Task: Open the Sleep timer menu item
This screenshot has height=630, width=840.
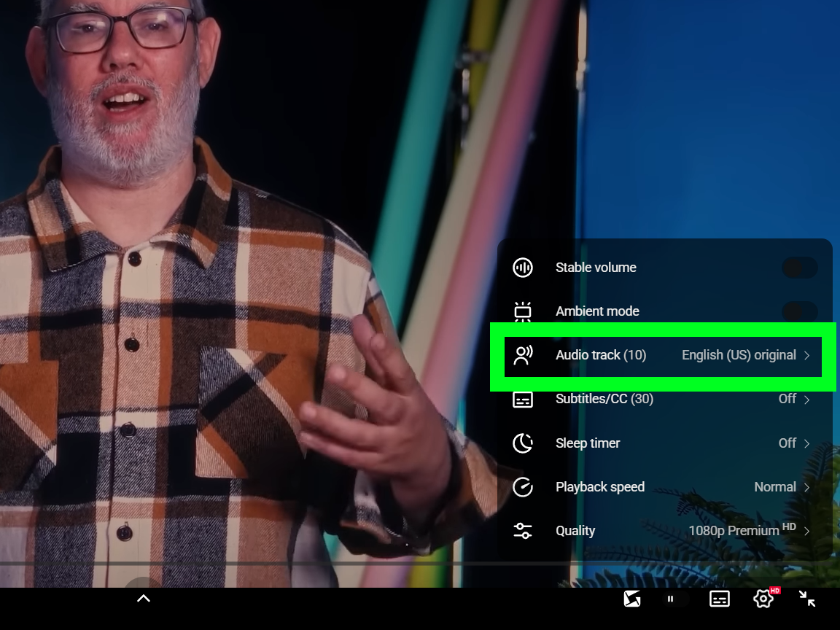Action: [664, 443]
